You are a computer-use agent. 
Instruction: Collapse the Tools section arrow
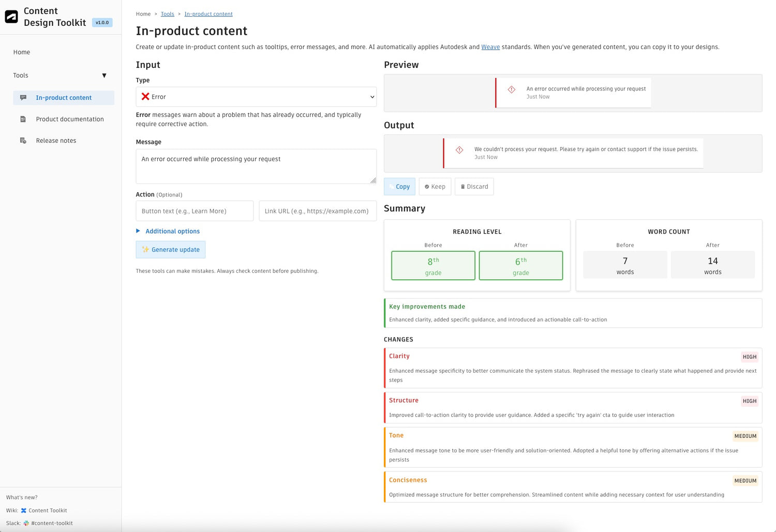(104, 75)
